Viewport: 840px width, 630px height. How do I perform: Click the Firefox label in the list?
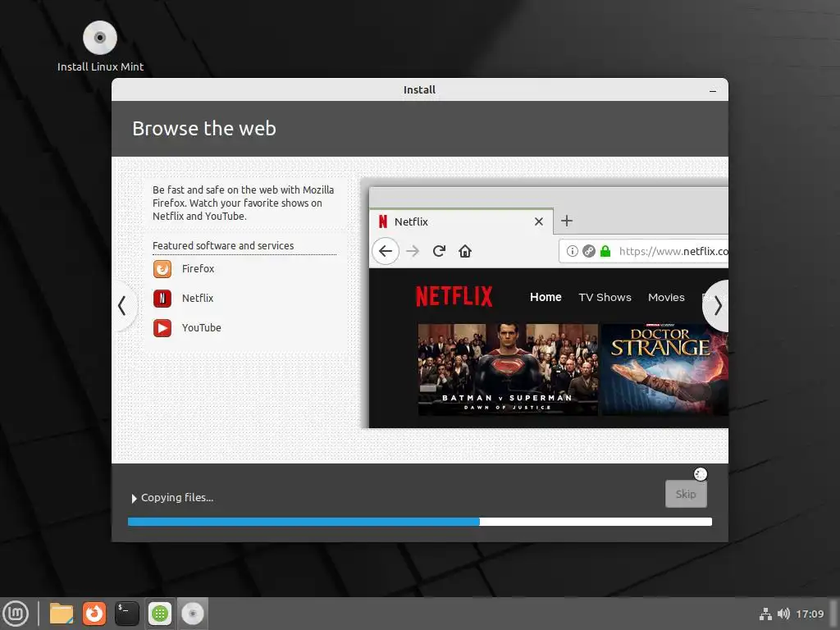click(x=198, y=268)
